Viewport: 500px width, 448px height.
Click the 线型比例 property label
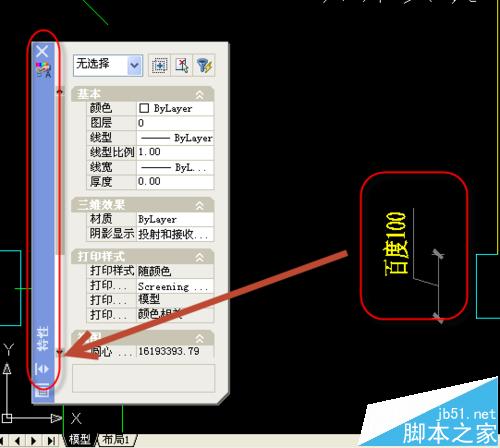[x=112, y=152]
